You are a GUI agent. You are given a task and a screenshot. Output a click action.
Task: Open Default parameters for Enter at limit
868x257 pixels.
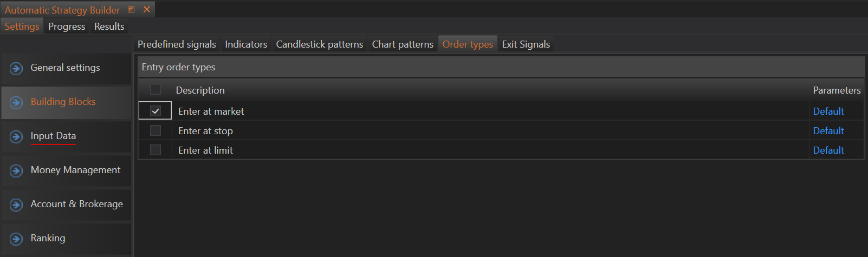tap(828, 150)
